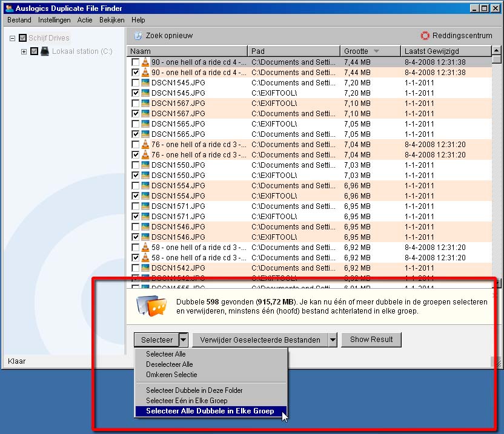Open the Actie menu
The height and width of the screenshot is (434, 504).
coord(85,20)
